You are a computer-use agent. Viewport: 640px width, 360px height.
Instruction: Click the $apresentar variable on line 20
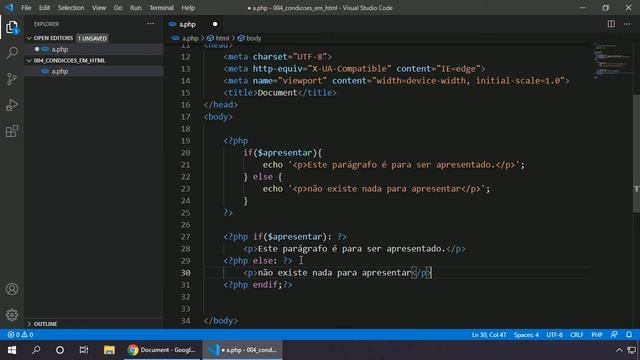click(284, 153)
